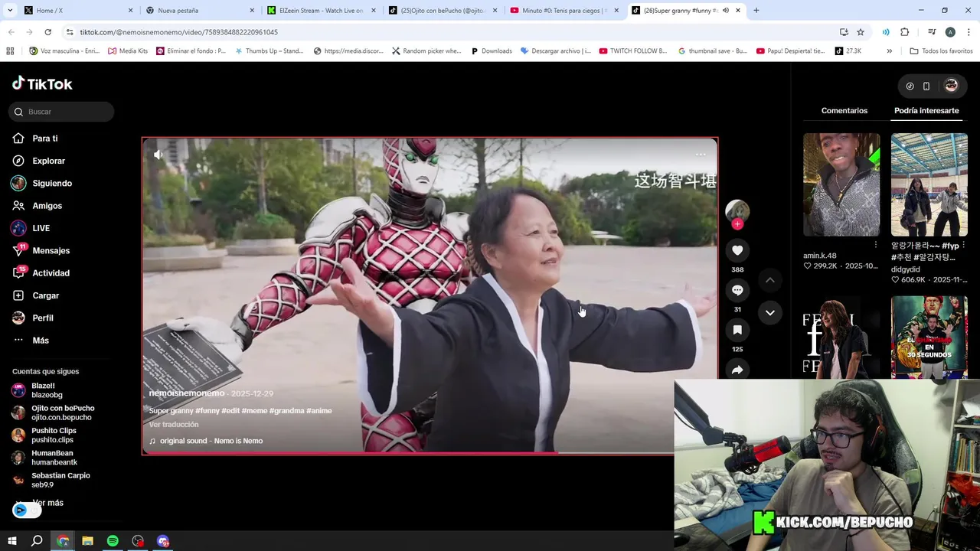Open a new browser tab
The width and height of the screenshot is (980, 551).
(756, 11)
